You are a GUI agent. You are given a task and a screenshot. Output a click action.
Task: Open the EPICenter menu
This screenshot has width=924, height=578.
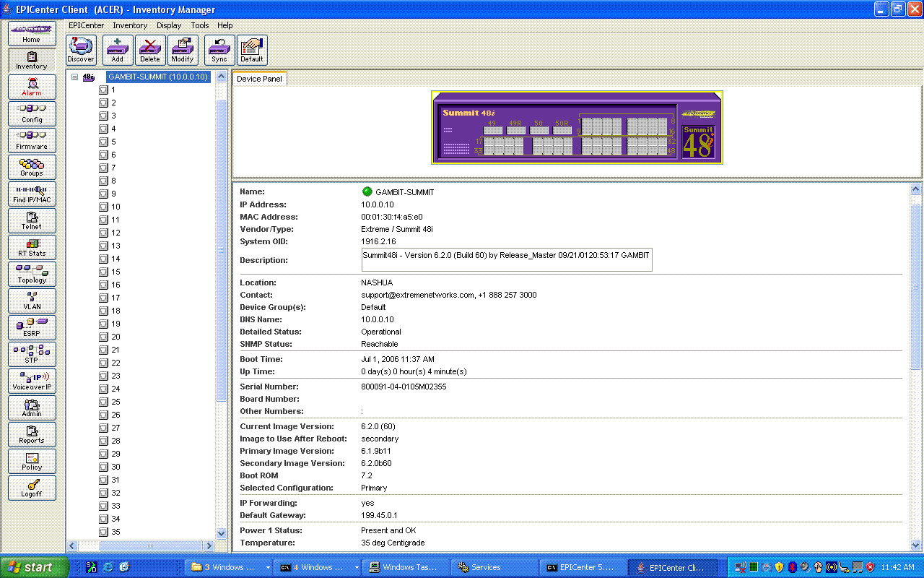(87, 25)
